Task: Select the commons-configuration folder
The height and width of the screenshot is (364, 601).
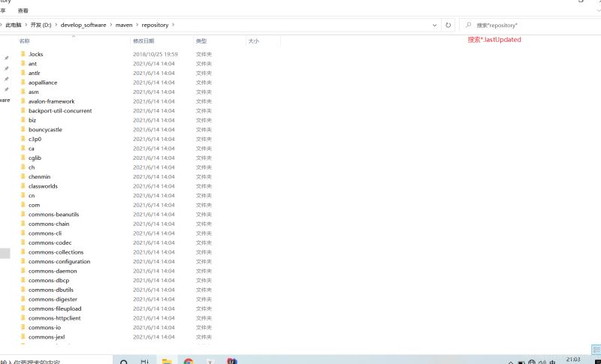Action: click(59, 261)
